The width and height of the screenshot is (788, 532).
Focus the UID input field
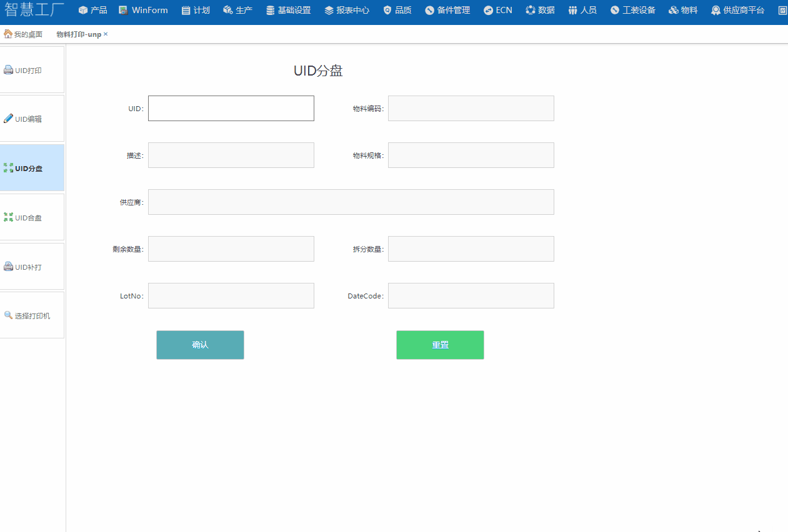click(x=231, y=109)
